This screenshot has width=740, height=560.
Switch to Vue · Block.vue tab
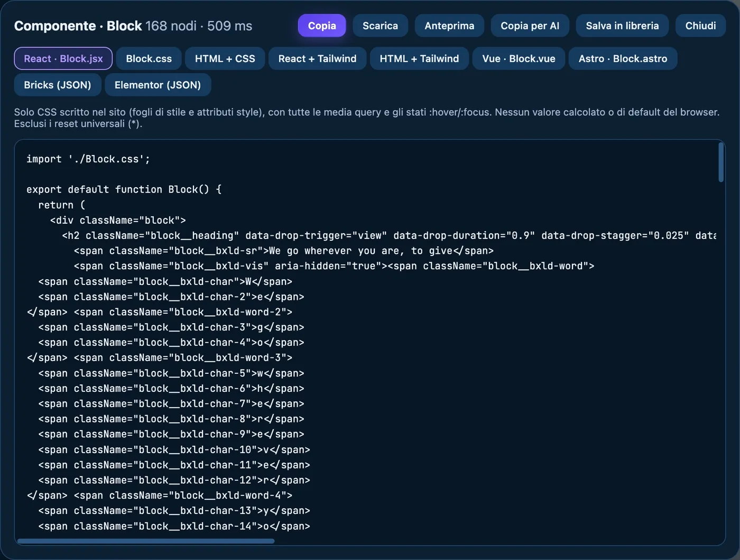[519, 58]
